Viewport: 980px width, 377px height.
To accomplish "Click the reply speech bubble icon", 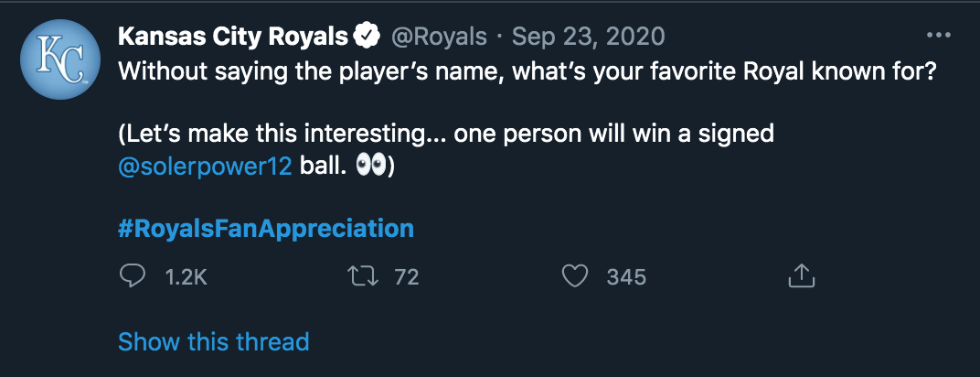I will coord(133,275).
